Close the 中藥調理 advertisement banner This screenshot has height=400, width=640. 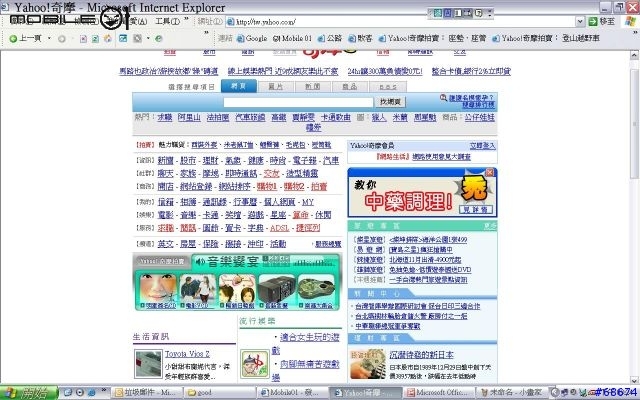[x=490, y=172]
